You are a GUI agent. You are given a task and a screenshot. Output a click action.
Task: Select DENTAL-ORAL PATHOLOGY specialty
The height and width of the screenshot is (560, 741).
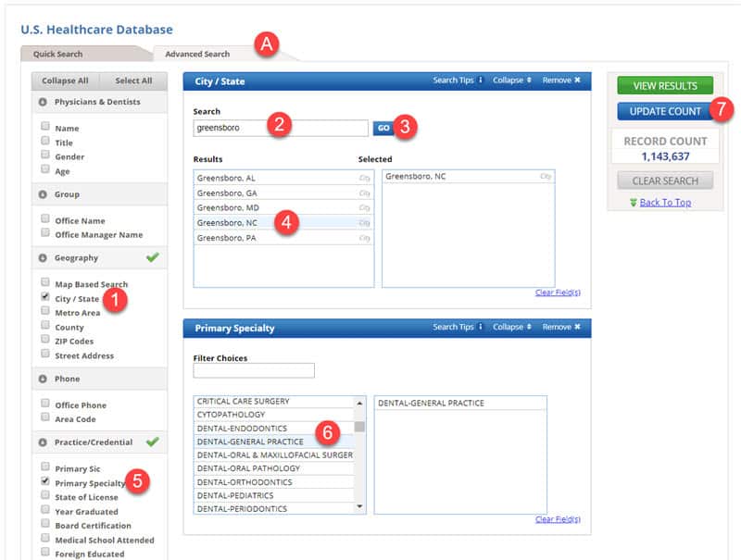[274, 468]
